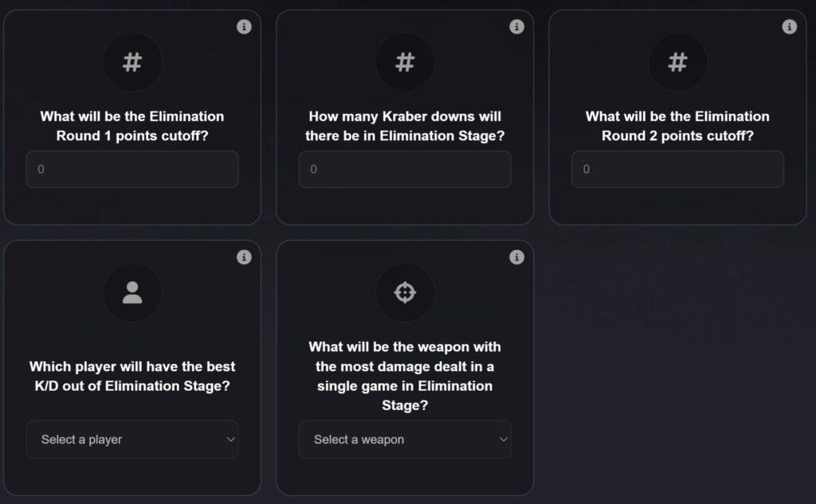
Task: Click hash icon above Round 1 cutoff question
Action: coord(132,62)
